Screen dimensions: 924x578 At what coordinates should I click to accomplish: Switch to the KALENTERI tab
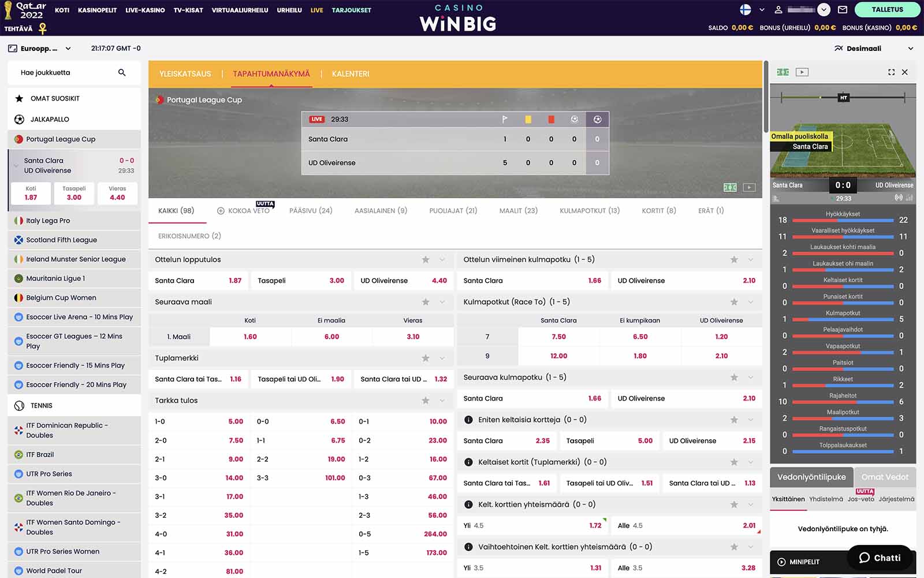coord(350,74)
